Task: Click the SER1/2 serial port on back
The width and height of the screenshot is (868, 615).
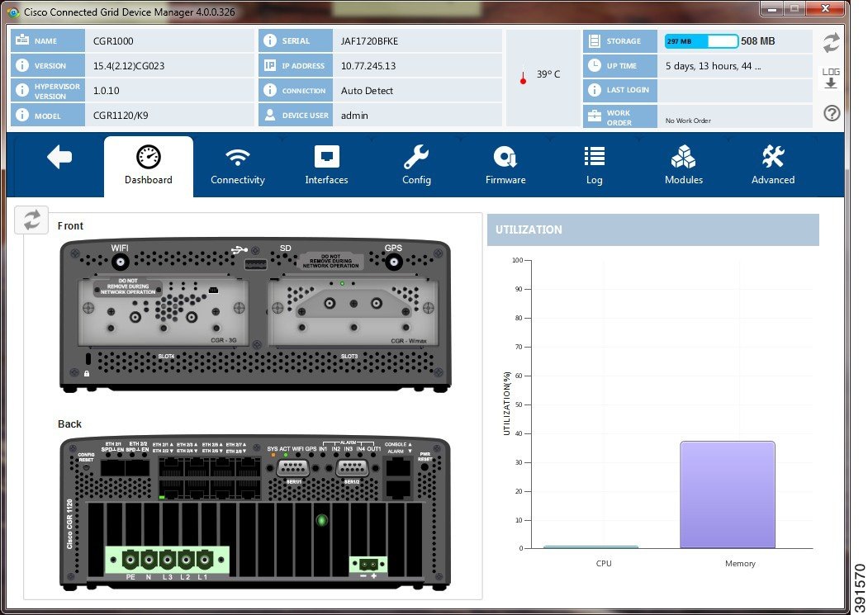Action: pyautogui.click(x=352, y=469)
